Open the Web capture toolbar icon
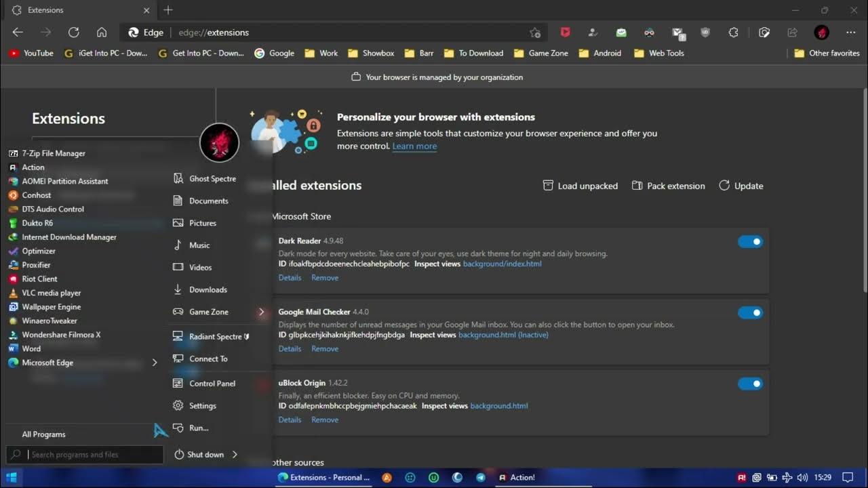868x488 pixels. 764,33
